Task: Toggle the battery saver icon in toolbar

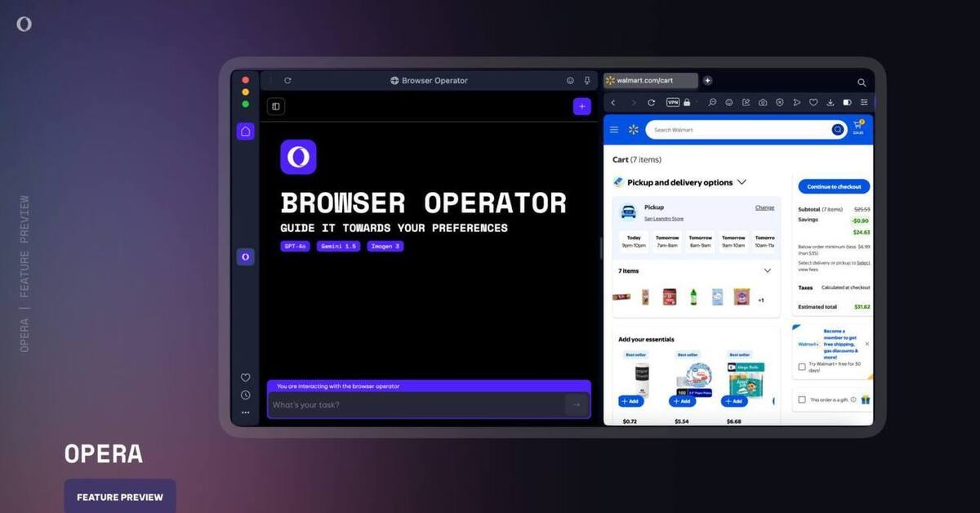Action: (x=847, y=103)
